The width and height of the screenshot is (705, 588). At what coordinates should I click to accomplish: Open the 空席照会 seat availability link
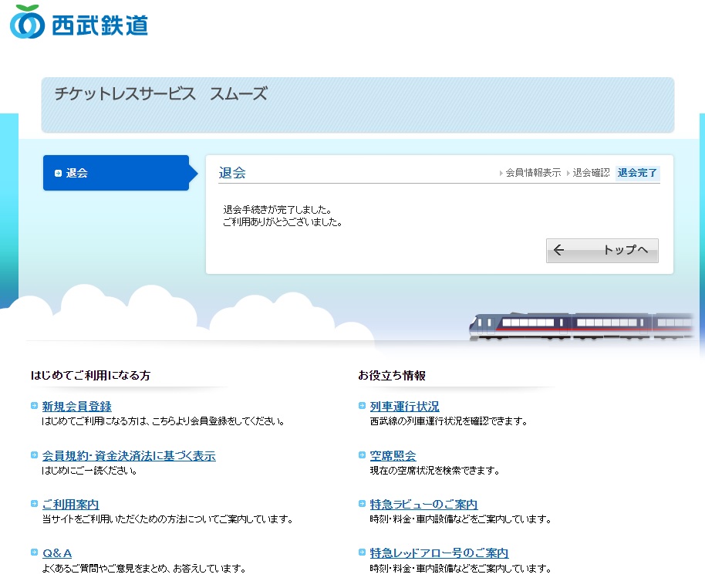(393, 456)
